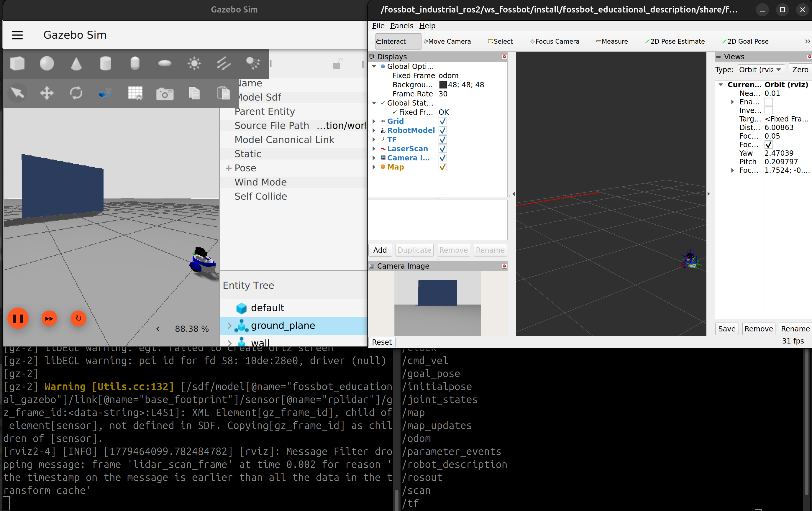Reset the simulation with the circular arrow button
Viewport: 812px width, 511px height.
point(78,318)
